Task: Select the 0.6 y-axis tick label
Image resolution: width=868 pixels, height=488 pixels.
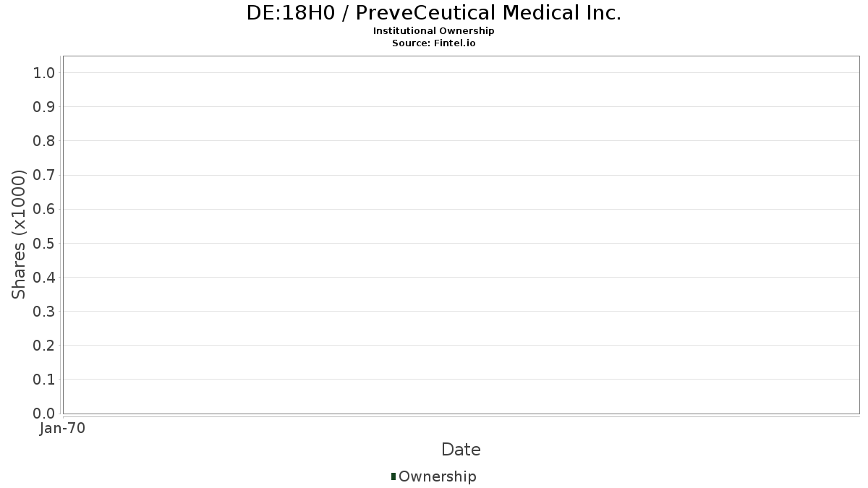Action: point(44,209)
